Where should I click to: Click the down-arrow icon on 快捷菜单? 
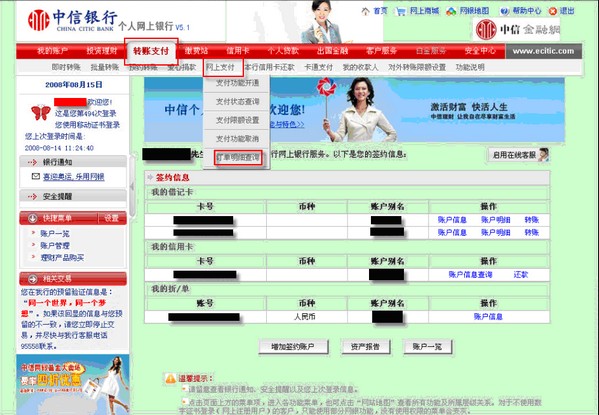pos(32,218)
